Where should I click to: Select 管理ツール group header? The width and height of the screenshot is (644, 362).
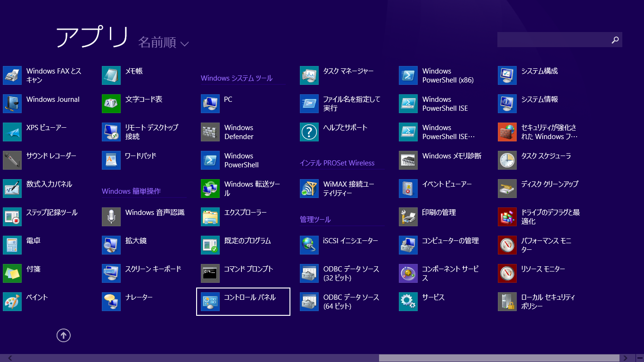point(315,220)
